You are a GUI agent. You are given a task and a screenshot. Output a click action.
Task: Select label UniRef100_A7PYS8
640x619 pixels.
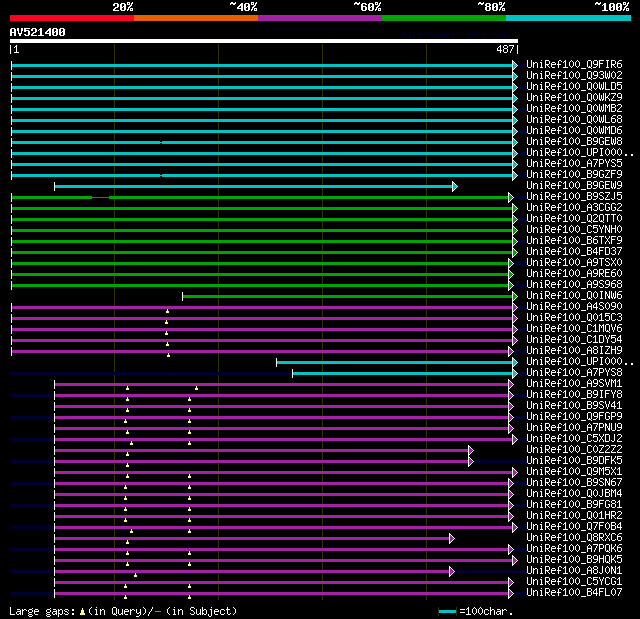574,373
